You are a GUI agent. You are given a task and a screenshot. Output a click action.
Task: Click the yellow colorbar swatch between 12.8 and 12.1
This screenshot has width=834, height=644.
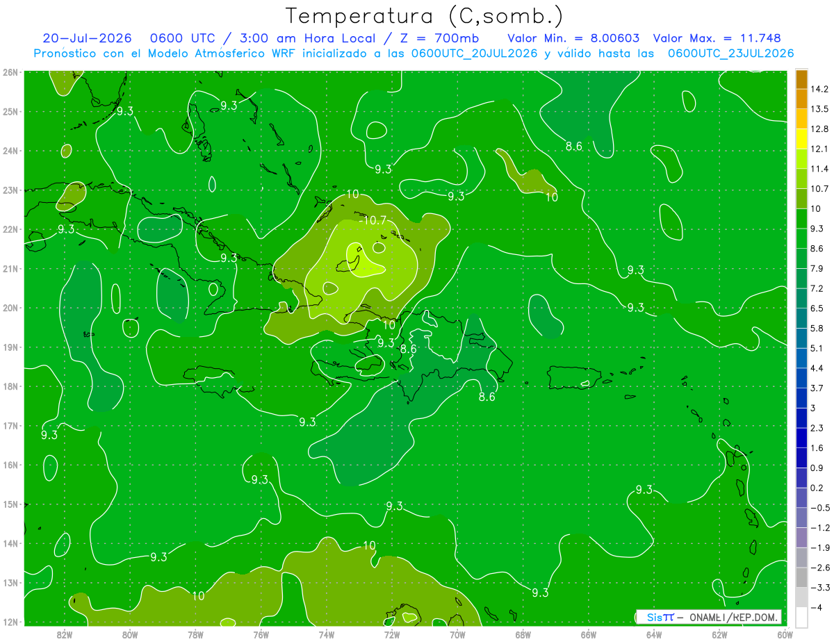801,139
